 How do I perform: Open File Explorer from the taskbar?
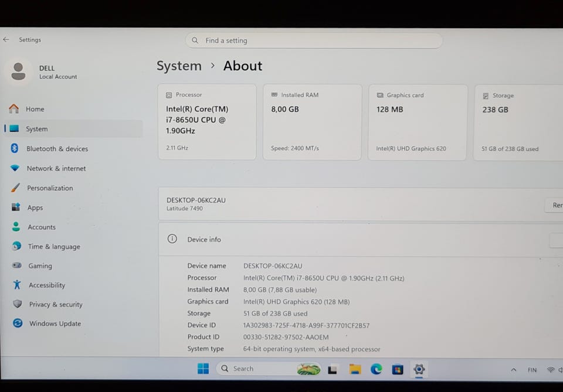click(x=355, y=369)
